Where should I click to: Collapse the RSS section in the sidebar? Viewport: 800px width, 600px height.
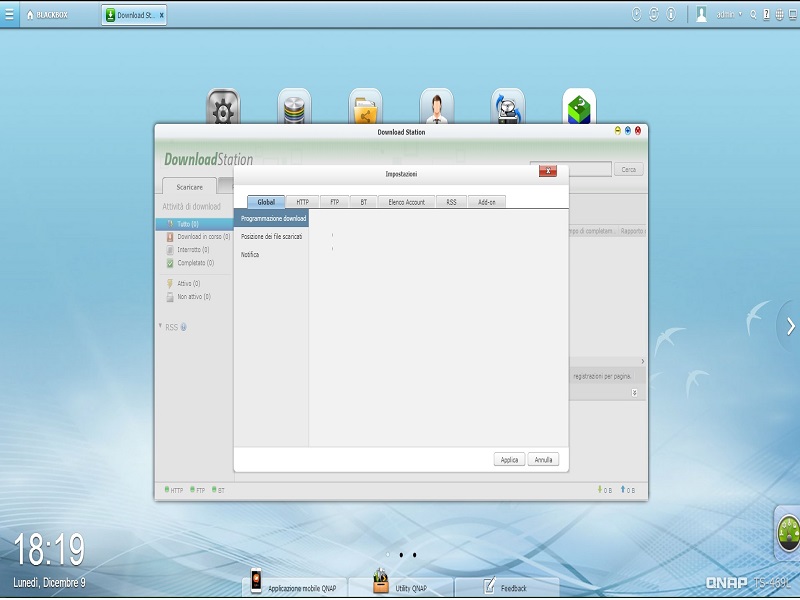[161, 326]
